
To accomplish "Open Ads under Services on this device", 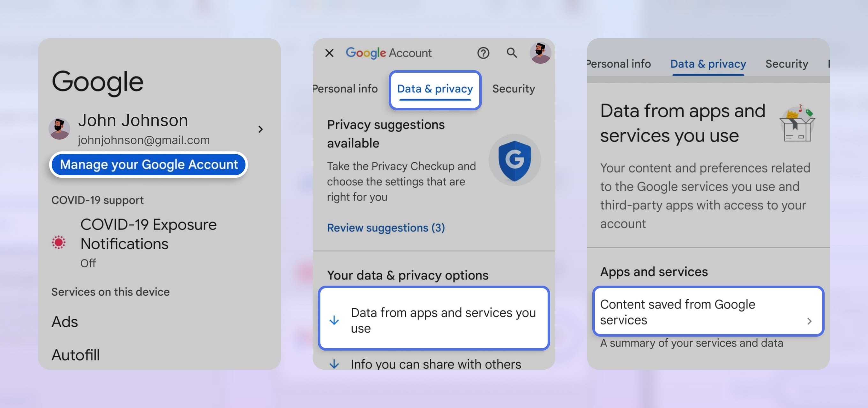I will tap(65, 322).
